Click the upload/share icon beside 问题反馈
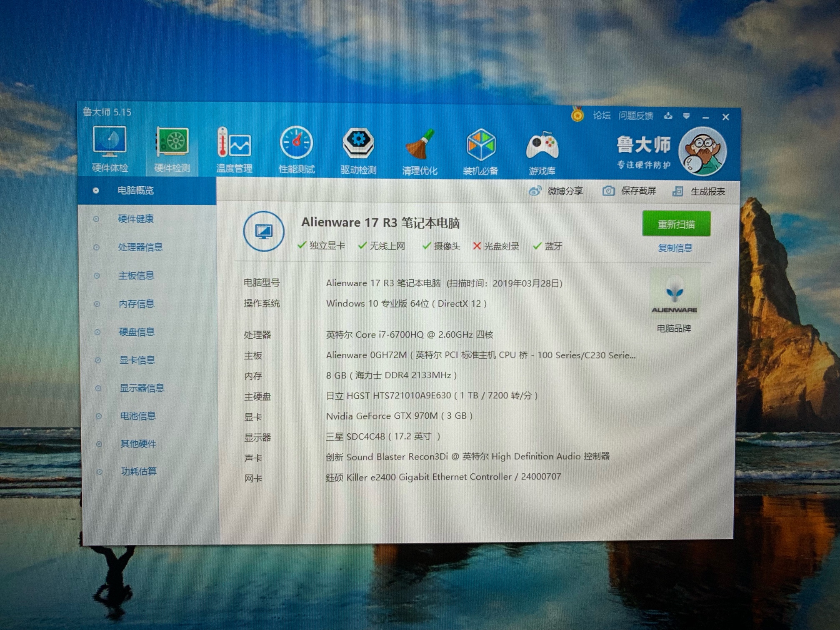 point(668,116)
